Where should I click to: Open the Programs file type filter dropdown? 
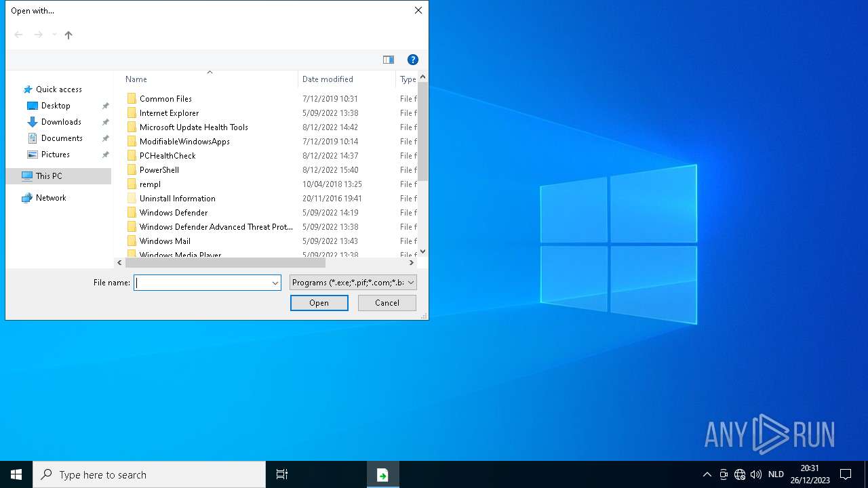pos(353,283)
